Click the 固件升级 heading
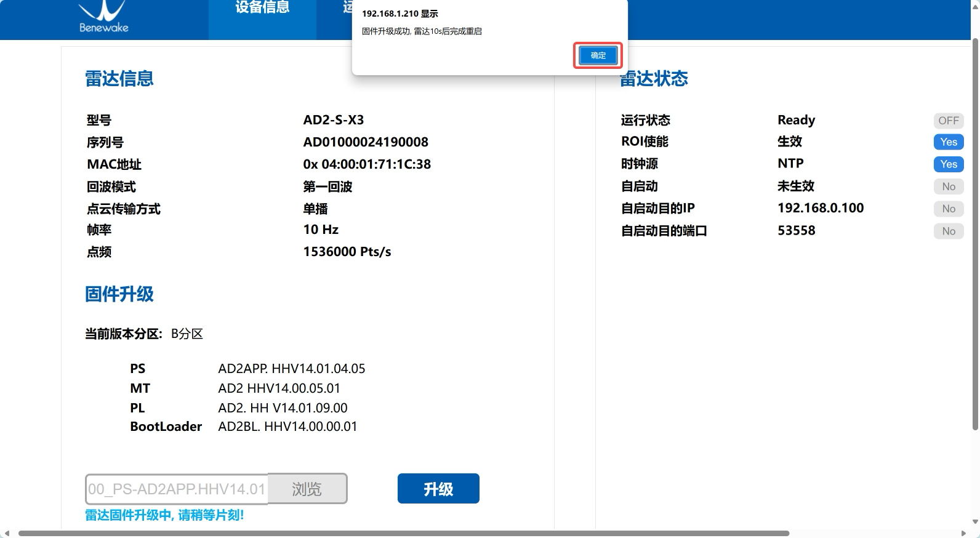 point(119,294)
